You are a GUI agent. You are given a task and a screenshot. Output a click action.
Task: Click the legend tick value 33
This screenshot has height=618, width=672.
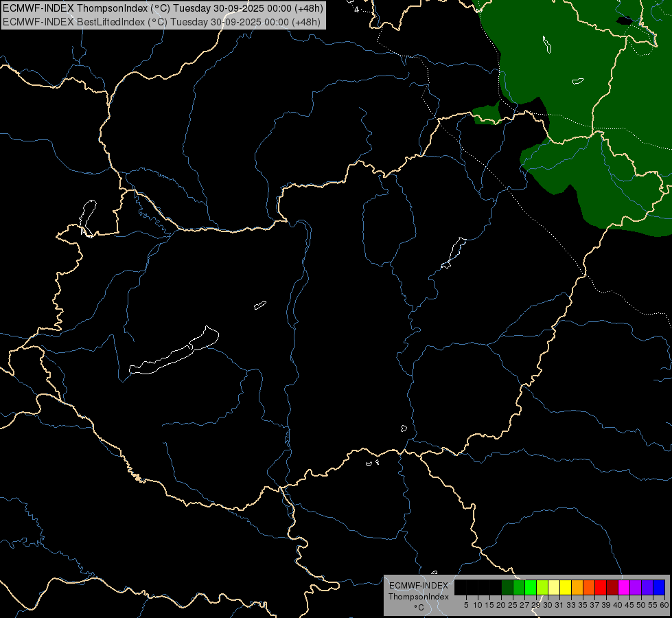[571, 605]
